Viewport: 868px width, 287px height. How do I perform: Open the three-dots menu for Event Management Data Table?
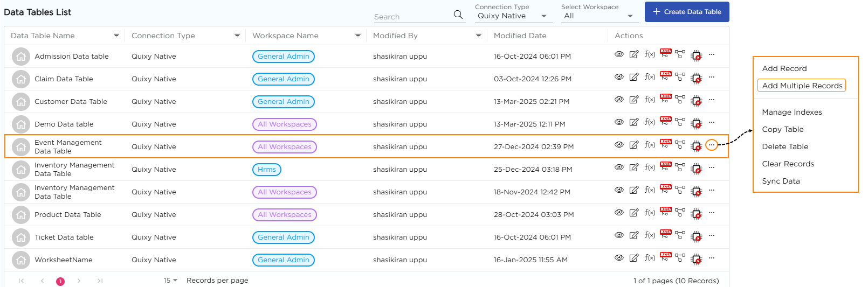click(x=712, y=145)
